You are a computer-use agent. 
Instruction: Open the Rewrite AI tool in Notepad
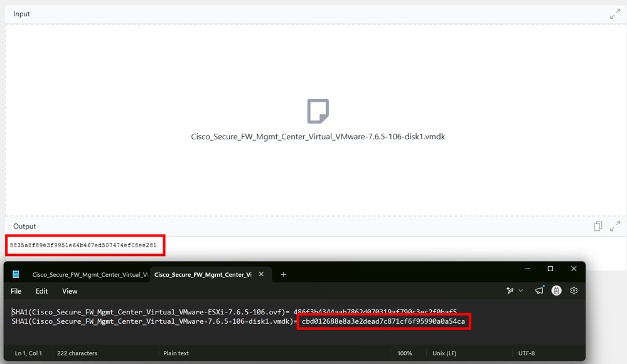tap(510, 291)
